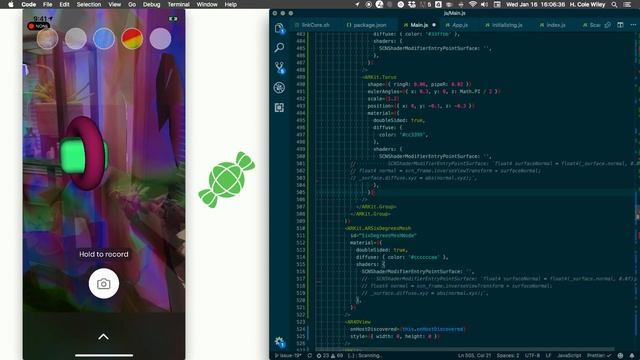Open the editor More Actions ellipsis menu
This screenshot has width=640, height=360.
click(633, 25)
